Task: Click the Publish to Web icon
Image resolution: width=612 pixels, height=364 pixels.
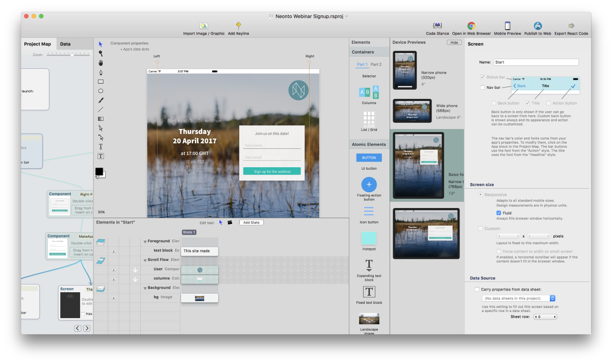Action: (x=538, y=25)
